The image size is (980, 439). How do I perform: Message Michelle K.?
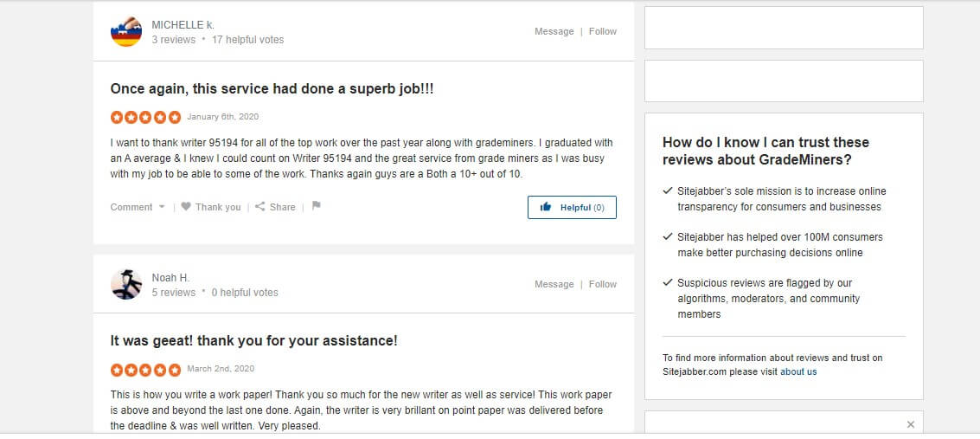554,31
